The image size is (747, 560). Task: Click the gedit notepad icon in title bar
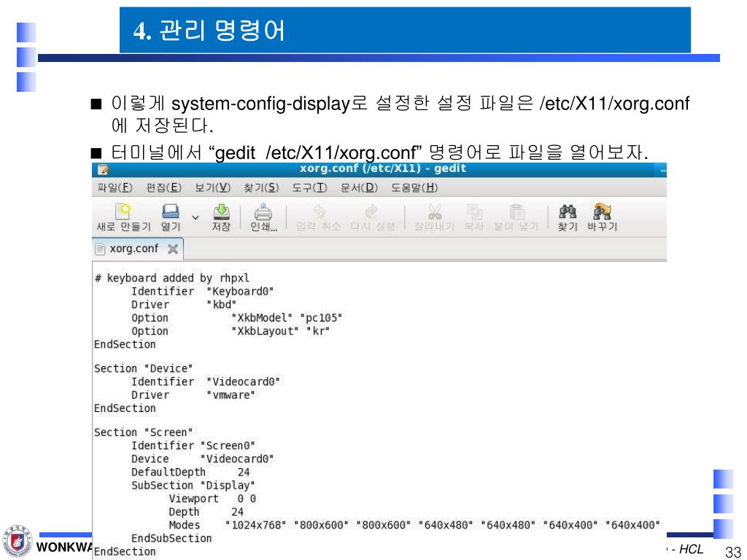(x=102, y=169)
